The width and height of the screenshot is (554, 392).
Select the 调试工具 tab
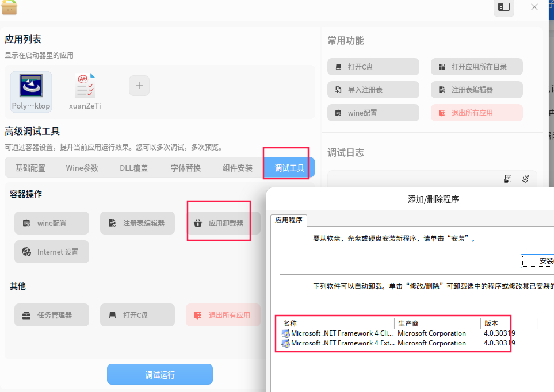[289, 168]
